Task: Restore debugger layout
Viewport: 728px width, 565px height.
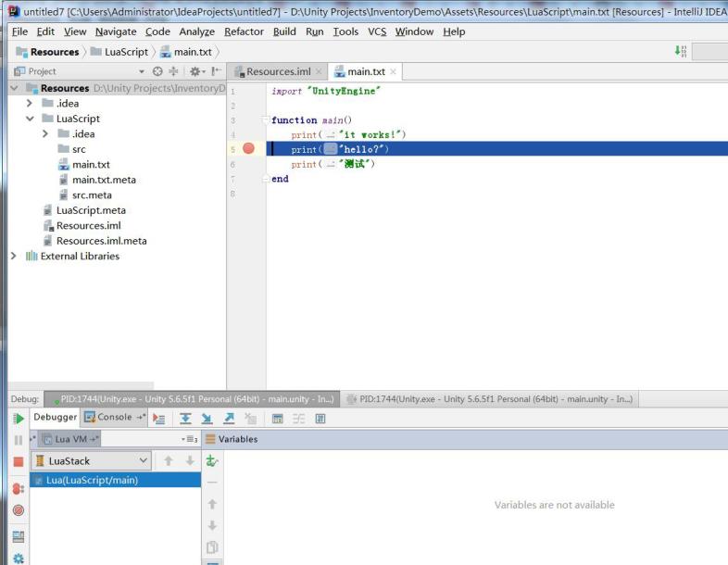Action: pyautogui.click(x=19, y=536)
